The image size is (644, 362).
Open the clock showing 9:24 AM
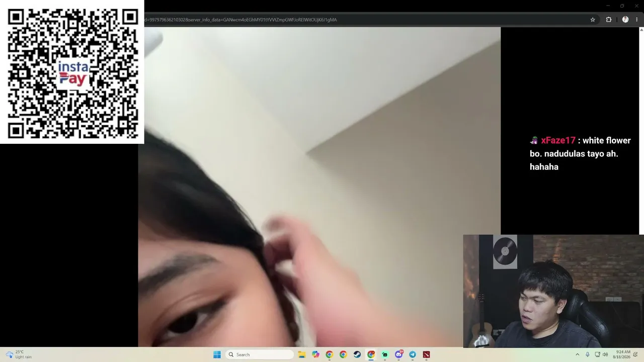(621, 354)
